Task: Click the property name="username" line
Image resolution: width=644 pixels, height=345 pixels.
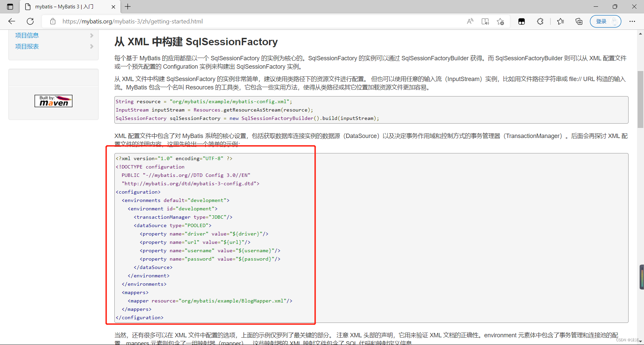Action: tap(210, 251)
